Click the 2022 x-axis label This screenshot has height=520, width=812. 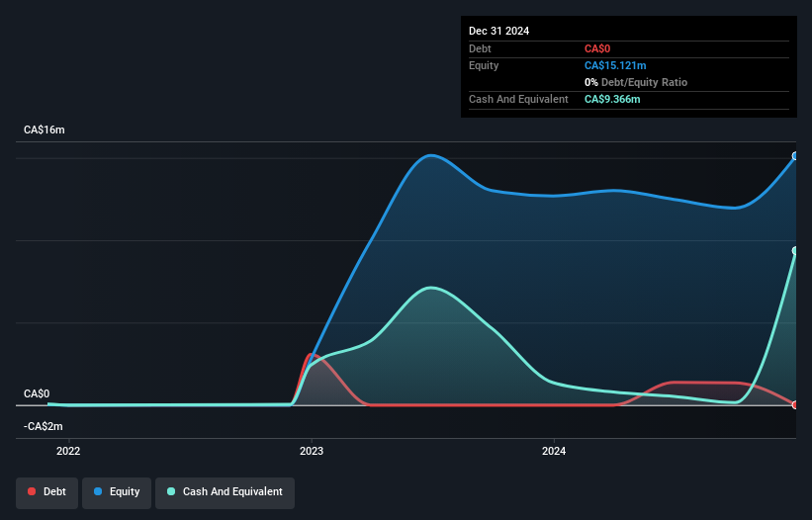click(68, 451)
